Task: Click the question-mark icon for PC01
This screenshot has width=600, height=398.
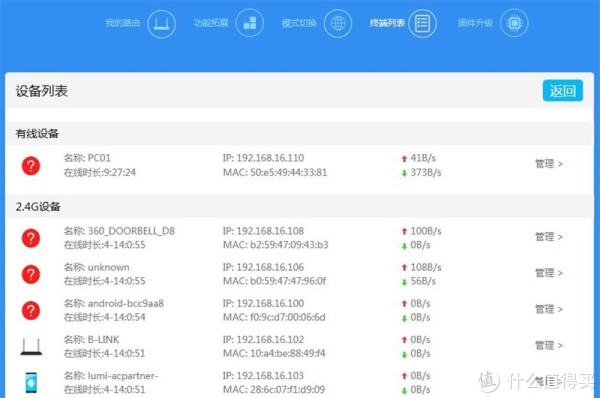Action: (x=31, y=166)
